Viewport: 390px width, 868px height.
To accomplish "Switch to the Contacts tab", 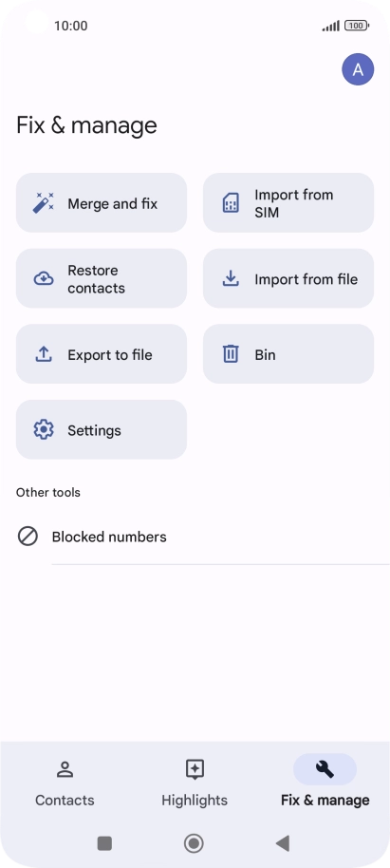I will (x=65, y=783).
